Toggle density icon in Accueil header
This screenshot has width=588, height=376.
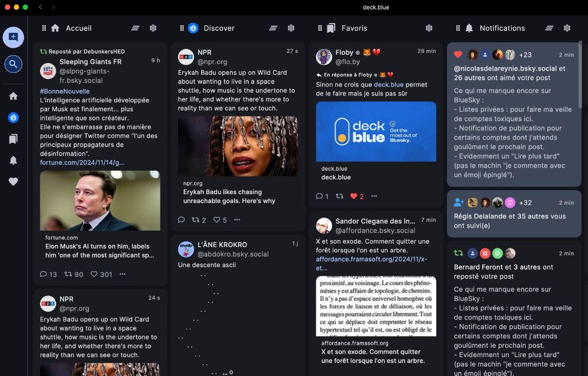coord(135,28)
